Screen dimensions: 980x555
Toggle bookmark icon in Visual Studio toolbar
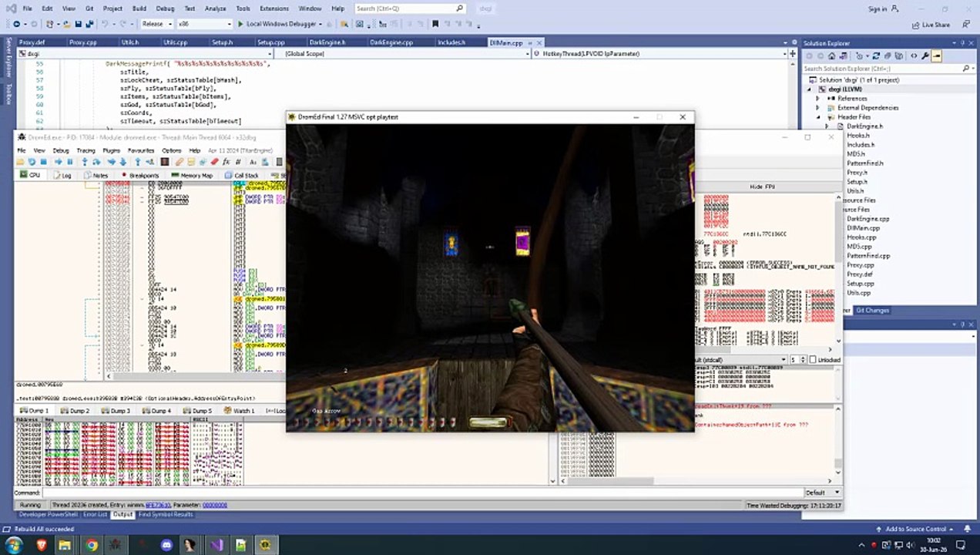[x=435, y=24]
